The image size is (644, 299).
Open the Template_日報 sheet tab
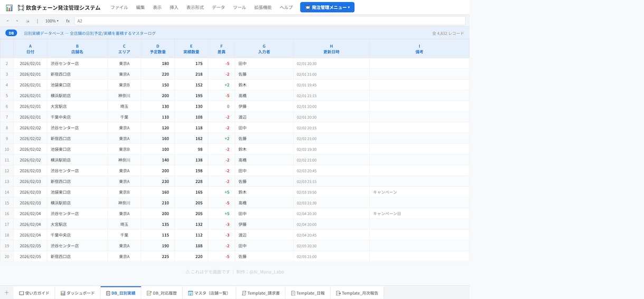click(x=308, y=293)
